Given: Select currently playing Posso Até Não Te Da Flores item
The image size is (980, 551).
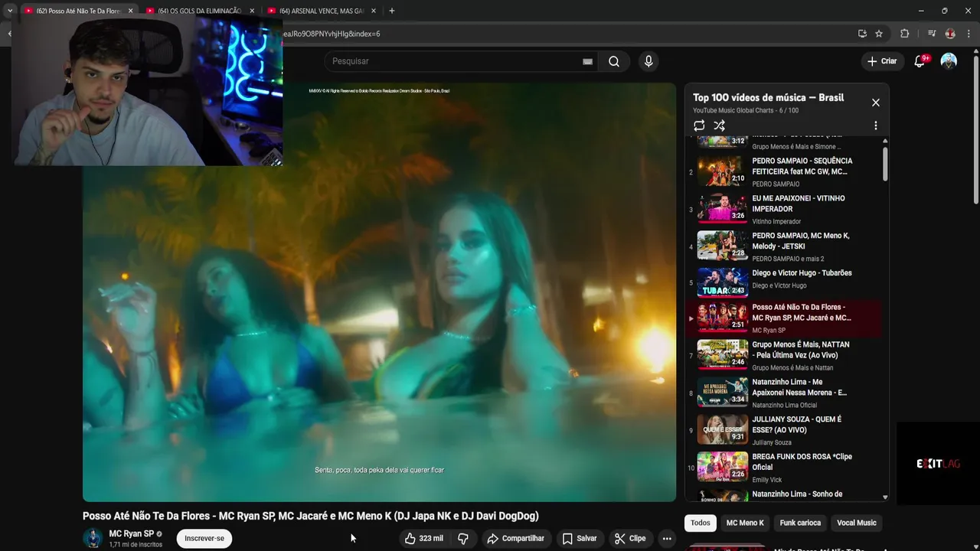Looking at the screenshot, I should (784, 318).
